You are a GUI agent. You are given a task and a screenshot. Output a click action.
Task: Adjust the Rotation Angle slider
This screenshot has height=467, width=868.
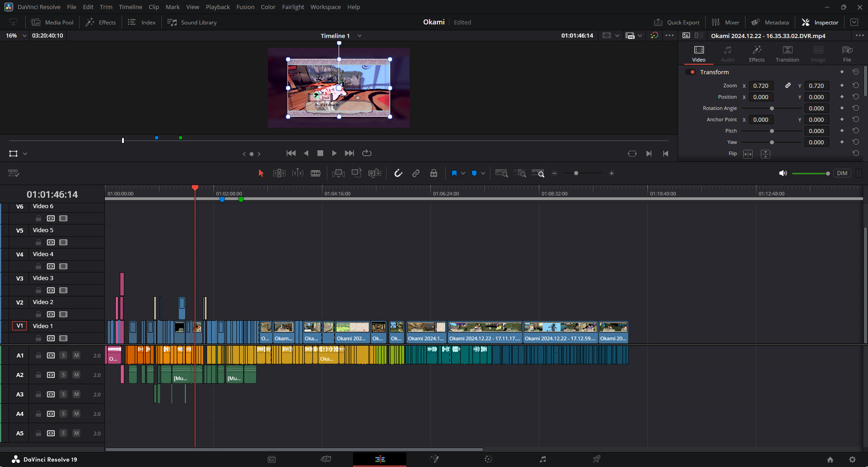point(772,108)
